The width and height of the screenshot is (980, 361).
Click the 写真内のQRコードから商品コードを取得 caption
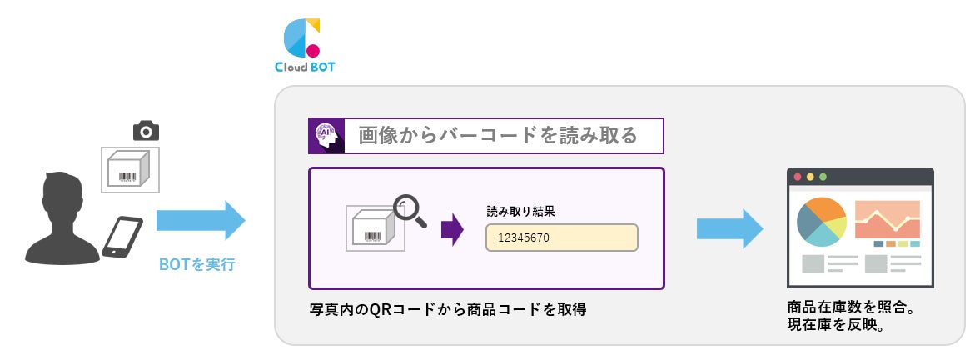click(448, 309)
